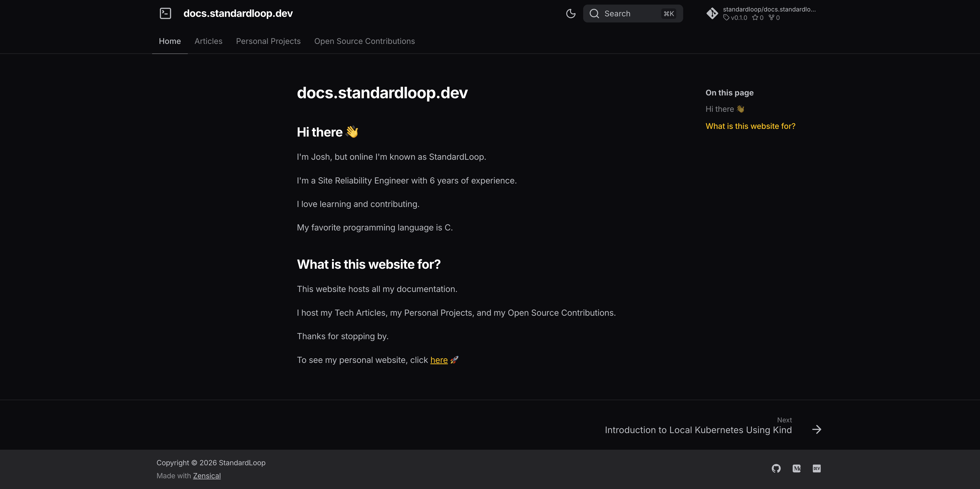Click the '⌘K' shortcut badge in search
This screenshot has height=489, width=980.
pos(669,14)
